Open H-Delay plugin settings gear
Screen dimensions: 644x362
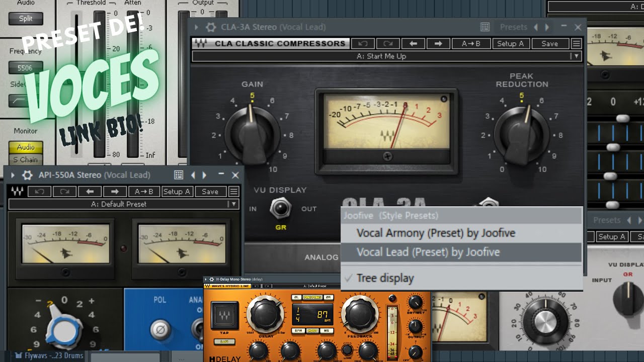211,279
